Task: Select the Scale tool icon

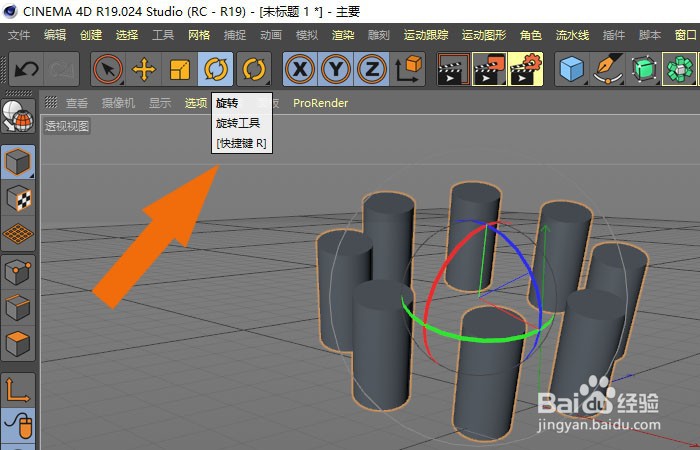Action: click(179, 69)
